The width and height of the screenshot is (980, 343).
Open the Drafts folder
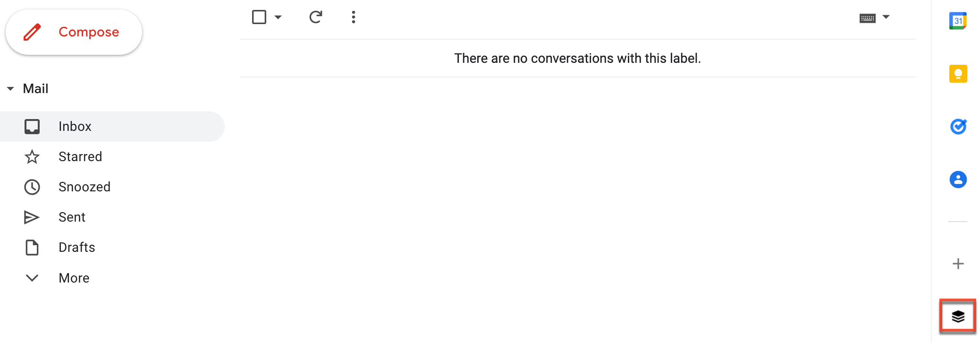pos(76,247)
